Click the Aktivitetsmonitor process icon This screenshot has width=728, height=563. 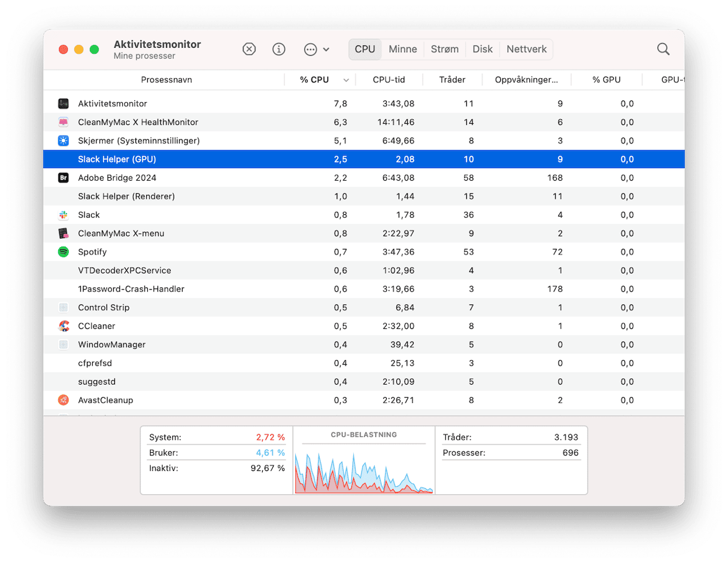[x=63, y=104]
